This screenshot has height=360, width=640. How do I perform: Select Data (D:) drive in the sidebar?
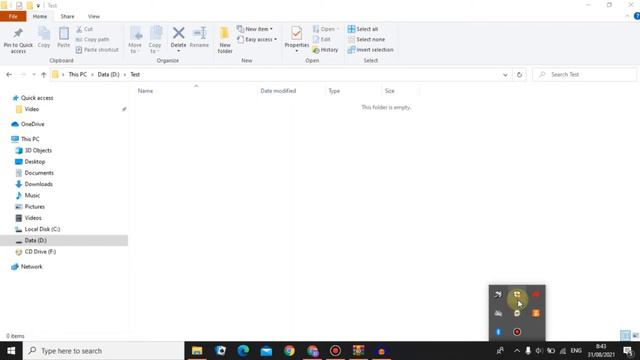(64, 240)
